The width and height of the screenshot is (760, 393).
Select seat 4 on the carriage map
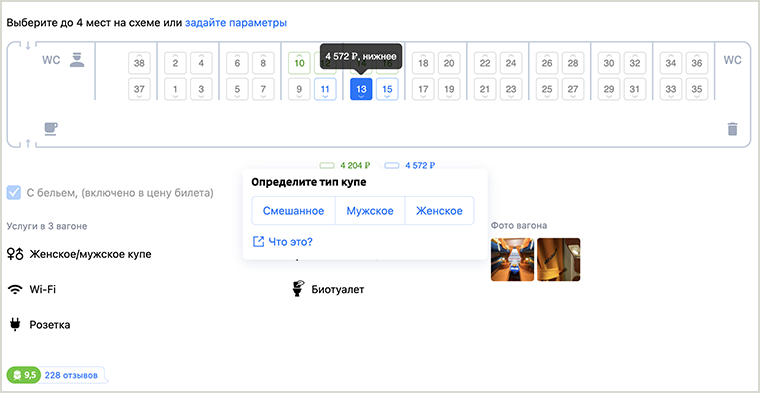coord(201,63)
